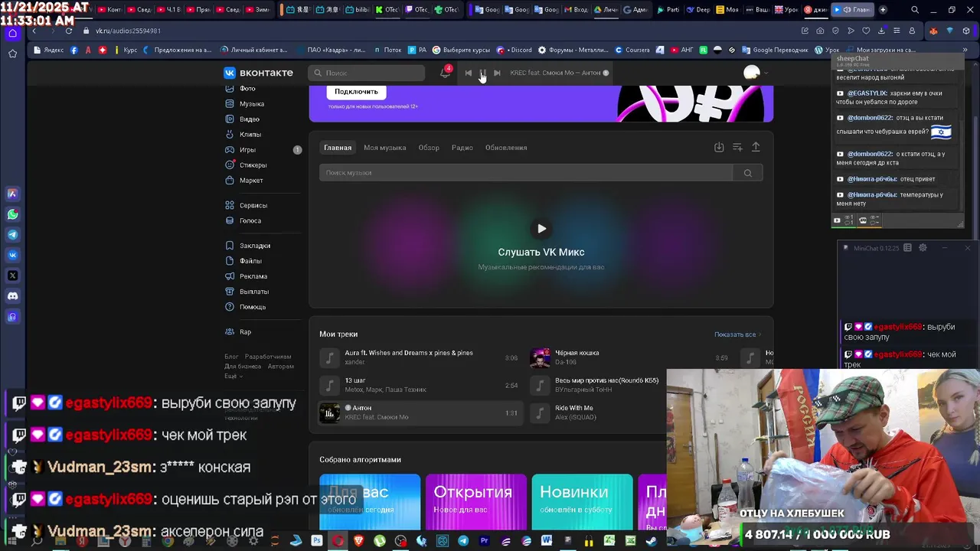Focus the VK top search field
The height and width of the screenshot is (551, 980).
tap(367, 73)
